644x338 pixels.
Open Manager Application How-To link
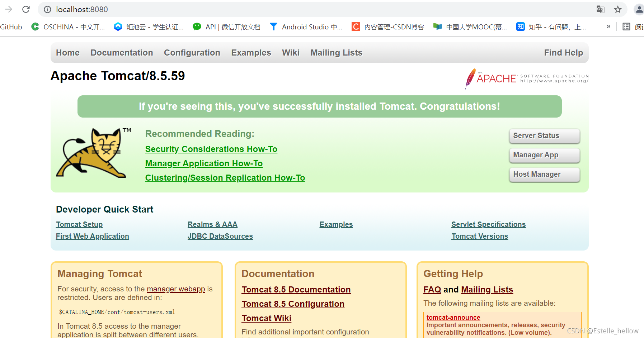[x=204, y=163]
